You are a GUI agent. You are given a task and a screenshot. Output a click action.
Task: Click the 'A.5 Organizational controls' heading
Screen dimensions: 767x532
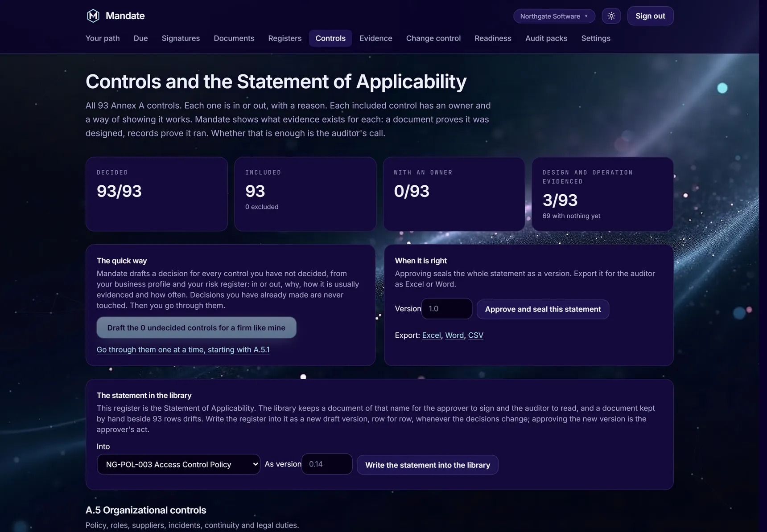pyautogui.click(x=146, y=510)
